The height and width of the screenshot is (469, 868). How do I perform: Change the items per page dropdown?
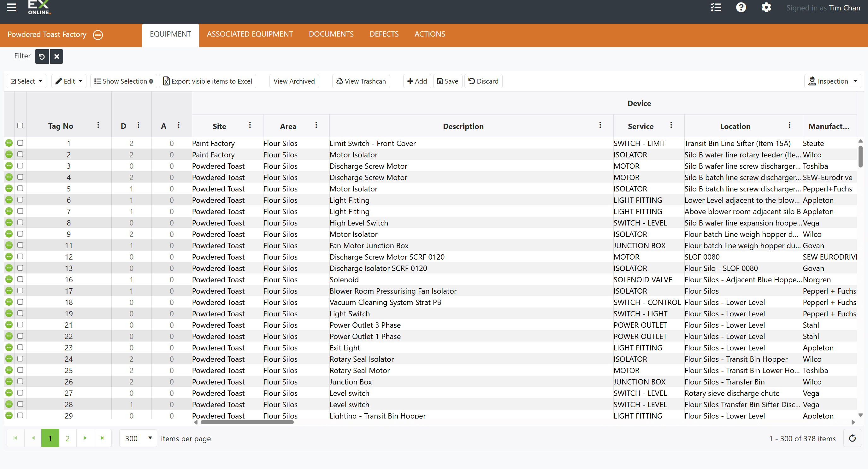point(138,438)
